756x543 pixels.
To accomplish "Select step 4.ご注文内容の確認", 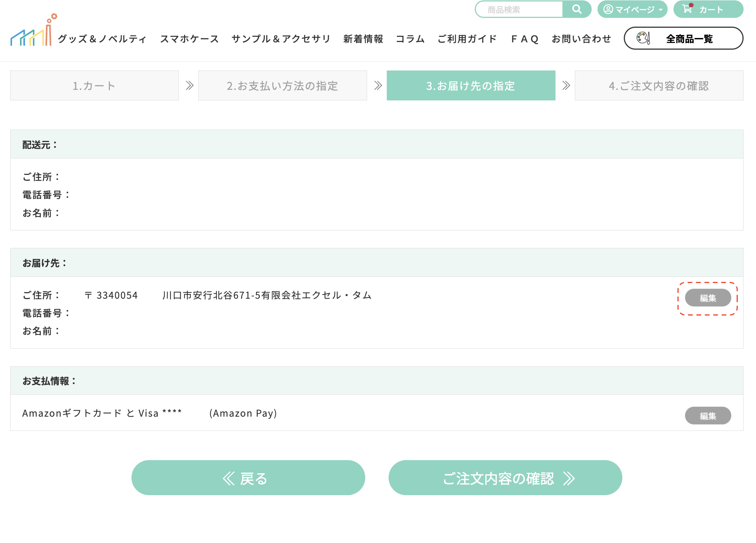I will tap(659, 85).
